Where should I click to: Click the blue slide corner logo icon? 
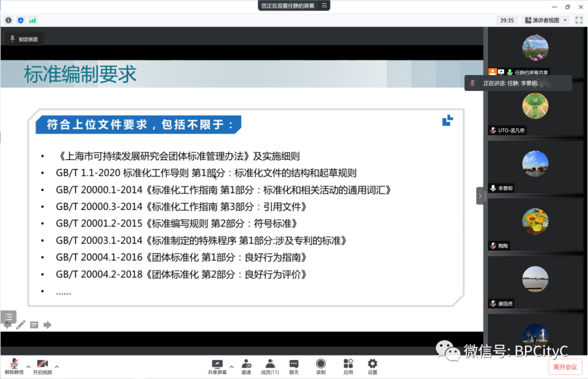(x=448, y=120)
